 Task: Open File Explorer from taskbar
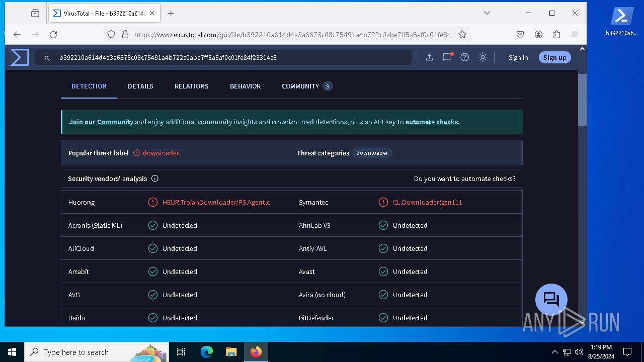click(x=231, y=352)
